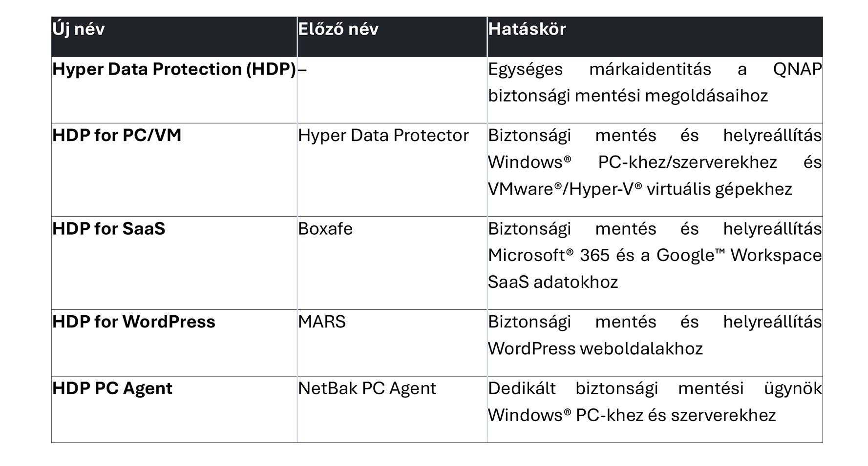Click the word "QNAP" in first row
The width and height of the screenshot is (868, 466).
point(797,69)
